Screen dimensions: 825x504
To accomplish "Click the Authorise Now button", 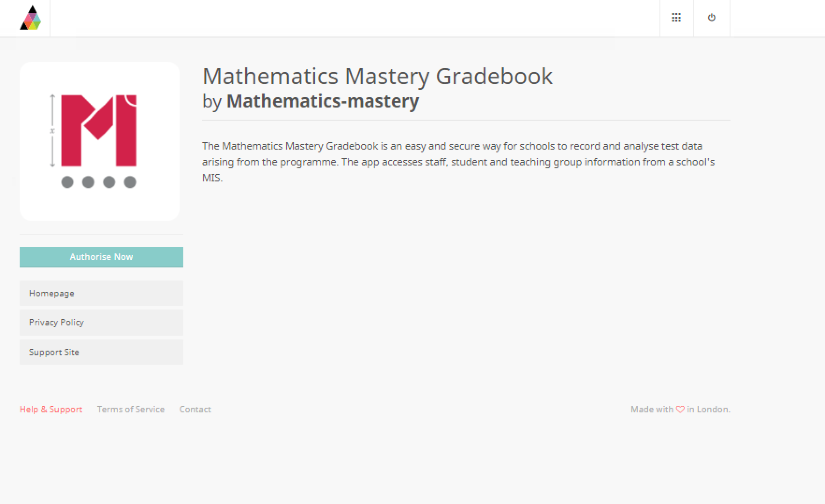I will pos(101,257).
